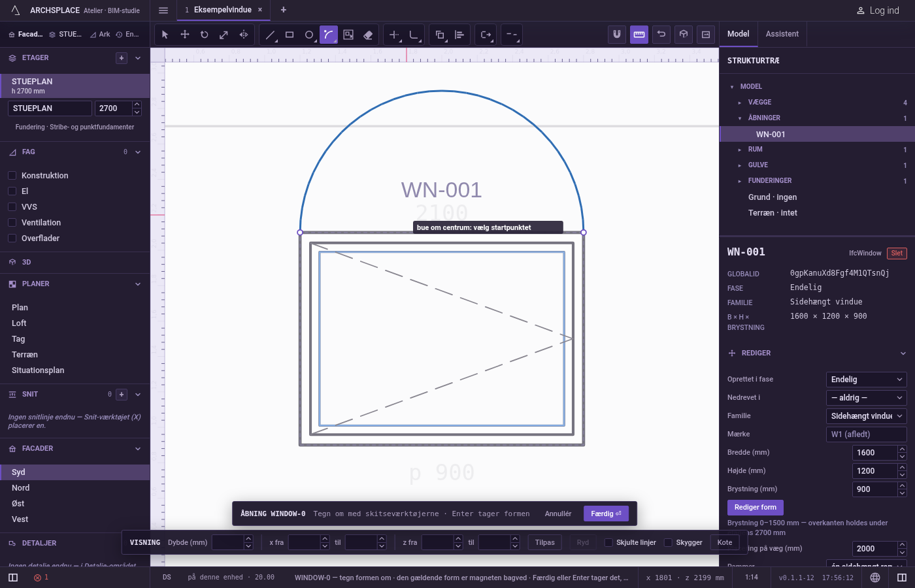Image resolution: width=915 pixels, height=588 pixels.
Task: Expand the VÆGGE tree node
Action: click(739, 103)
